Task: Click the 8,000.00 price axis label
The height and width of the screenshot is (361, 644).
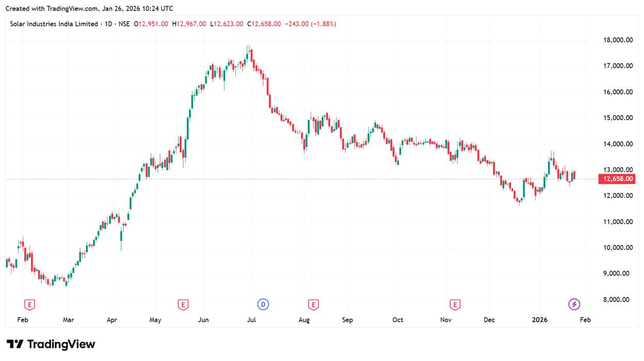Action: (x=616, y=300)
